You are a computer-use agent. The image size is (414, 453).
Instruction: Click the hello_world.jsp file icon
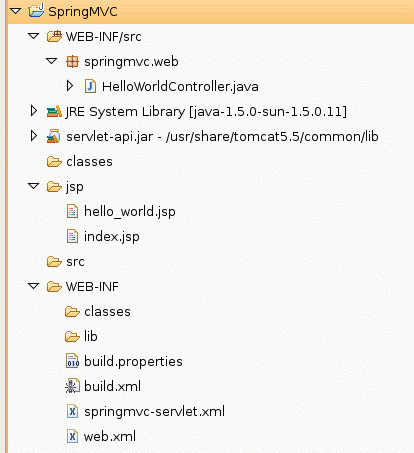pos(72,211)
